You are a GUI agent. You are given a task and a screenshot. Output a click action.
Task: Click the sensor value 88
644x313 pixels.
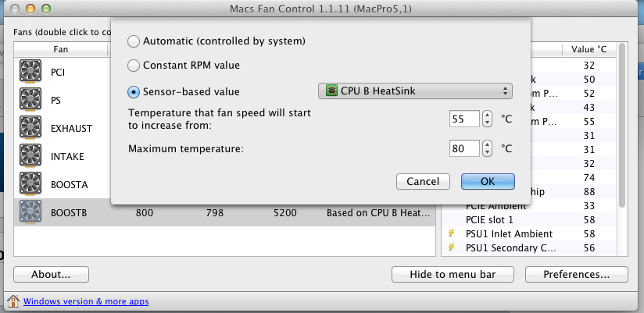click(x=589, y=191)
